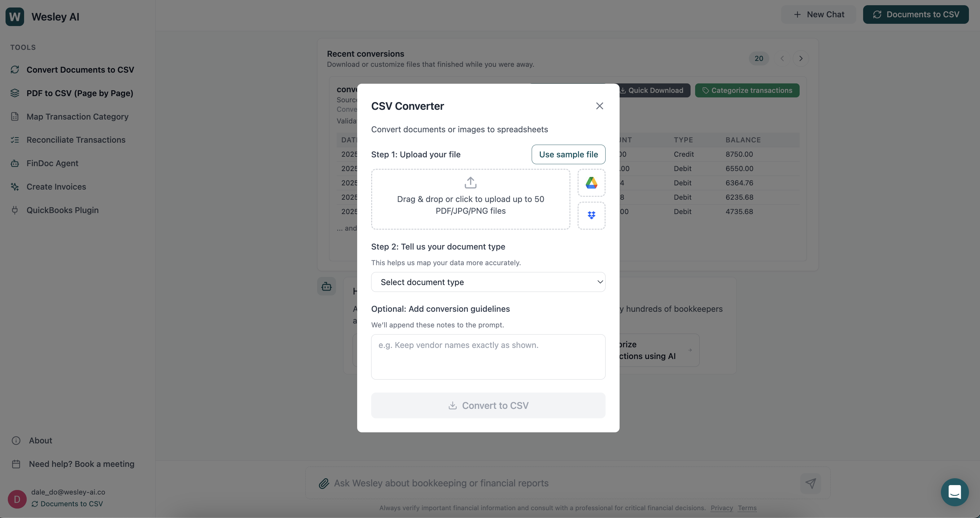Start a New Chat
Image resolution: width=980 pixels, height=518 pixels.
click(x=818, y=14)
